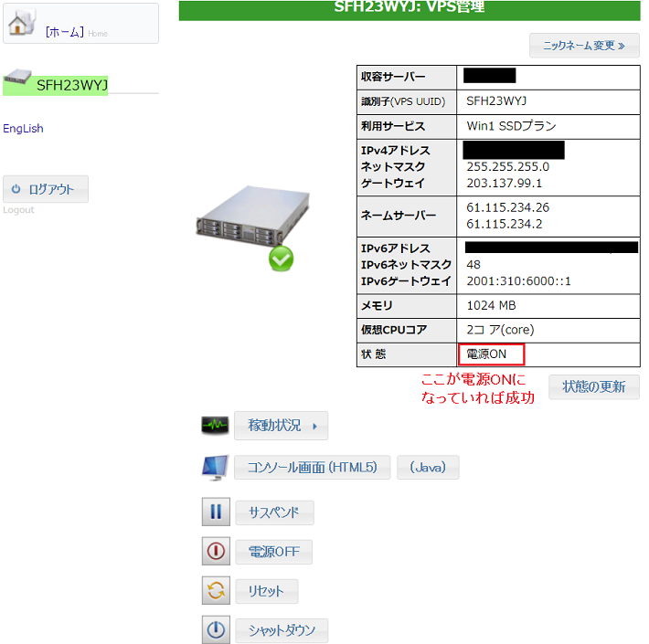649x644 pixels.
Task: Click the リセット reset button
Action: pyautogui.click(x=267, y=591)
